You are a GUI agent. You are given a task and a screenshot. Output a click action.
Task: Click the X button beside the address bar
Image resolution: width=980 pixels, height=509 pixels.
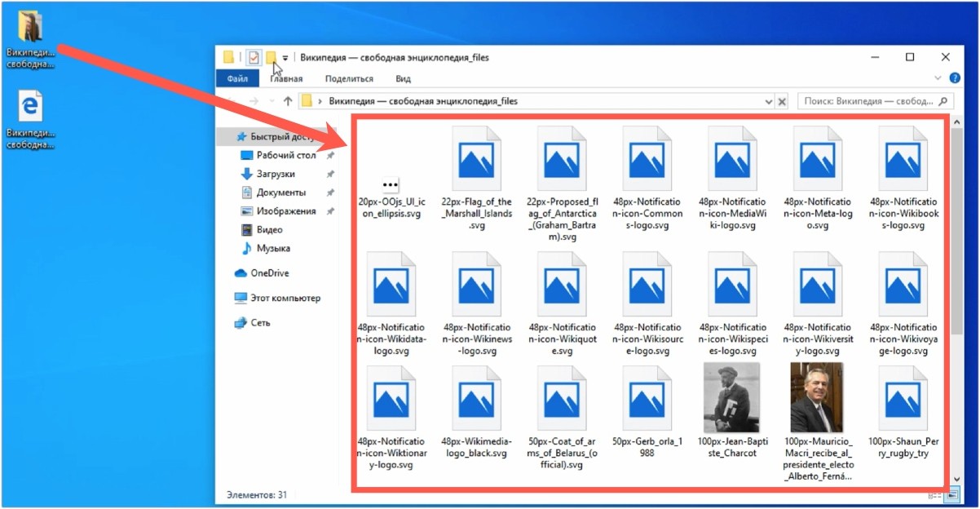(782, 102)
